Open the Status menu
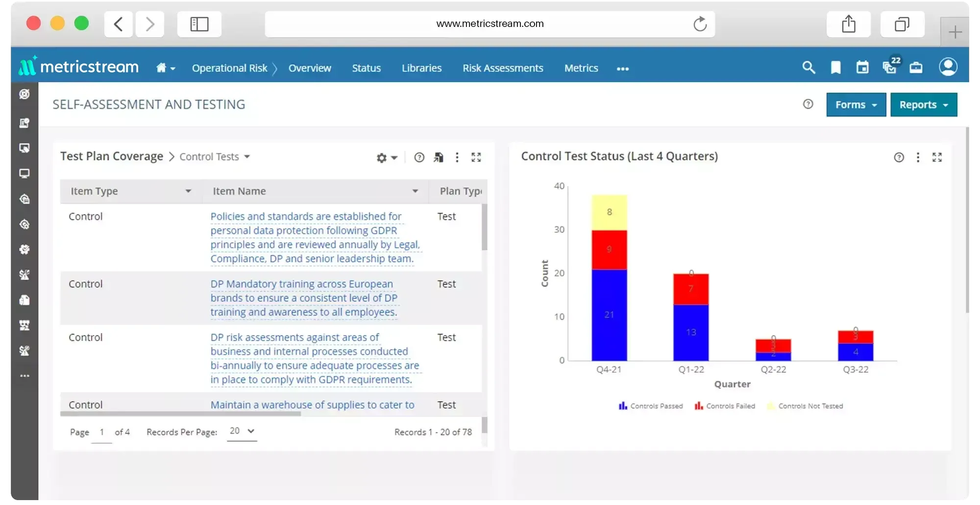The image size is (980, 505). (366, 68)
